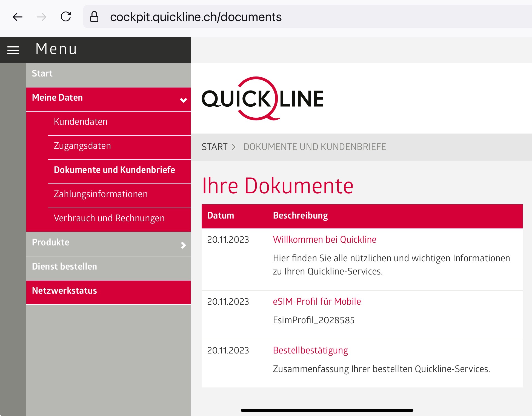Reload the page with refresh icon
The image size is (532, 416).
point(66,17)
